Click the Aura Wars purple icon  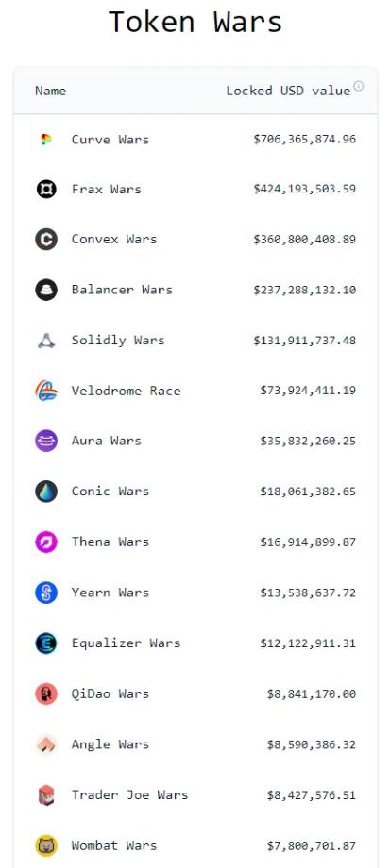pyautogui.click(x=46, y=442)
